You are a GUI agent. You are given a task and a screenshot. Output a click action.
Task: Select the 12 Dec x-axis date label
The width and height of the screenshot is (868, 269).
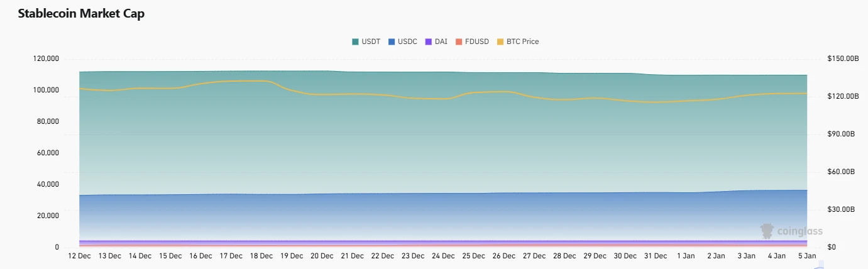79,256
